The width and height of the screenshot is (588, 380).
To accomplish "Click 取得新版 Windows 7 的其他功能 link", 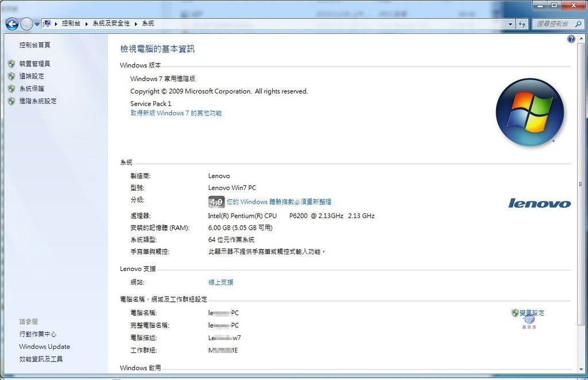I will (x=176, y=113).
